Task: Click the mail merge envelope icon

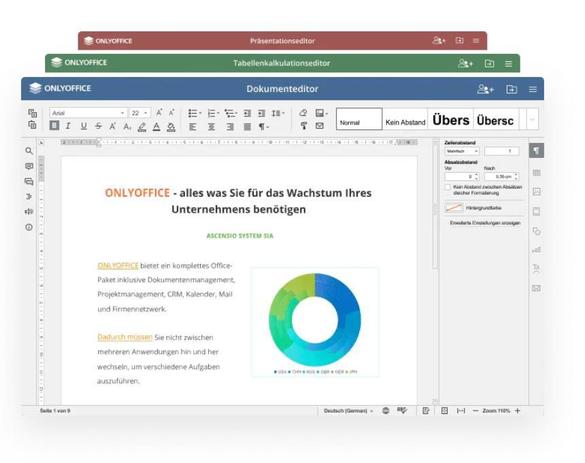Action: [x=319, y=126]
